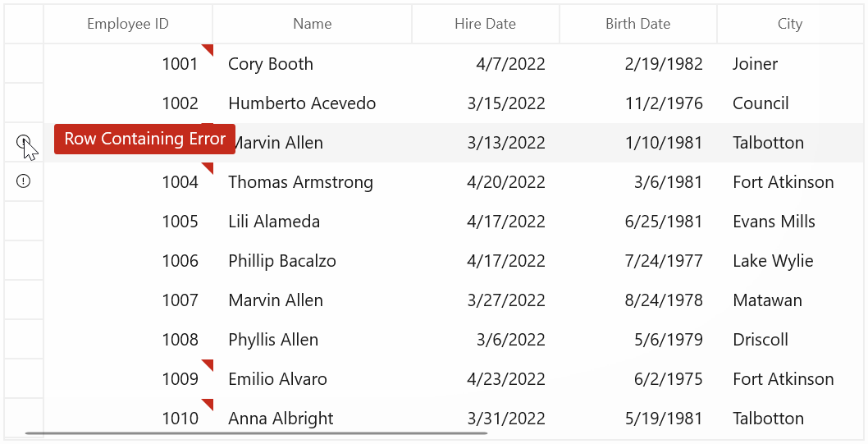
Task: Select the hire date cell 3/27/2022
Action: [x=486, y=300]
